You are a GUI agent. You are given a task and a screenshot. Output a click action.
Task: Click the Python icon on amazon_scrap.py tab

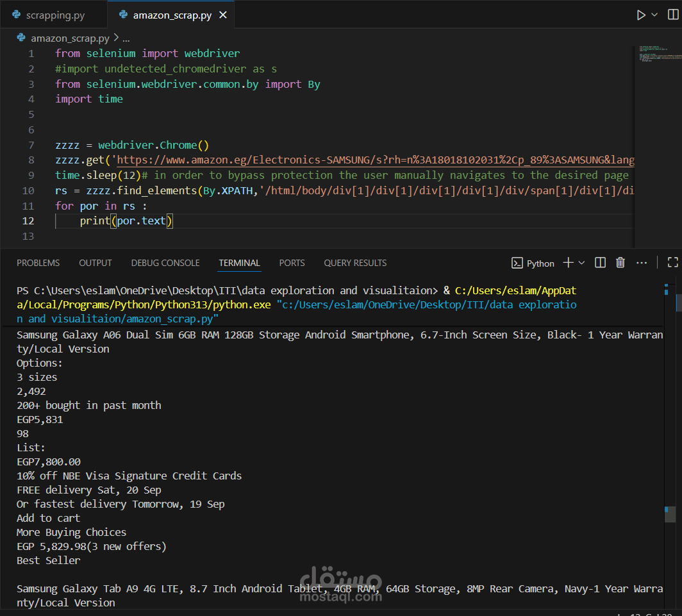pos(124,15)
